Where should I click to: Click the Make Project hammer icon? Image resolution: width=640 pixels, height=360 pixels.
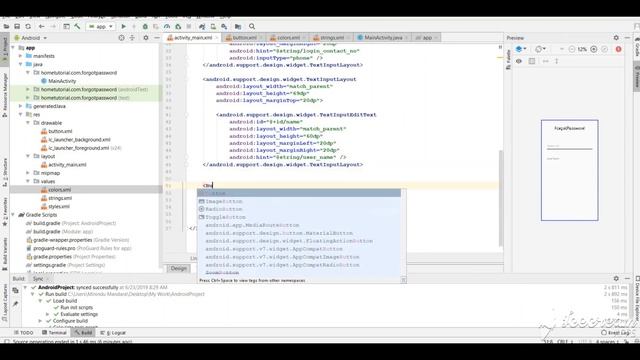77,27
